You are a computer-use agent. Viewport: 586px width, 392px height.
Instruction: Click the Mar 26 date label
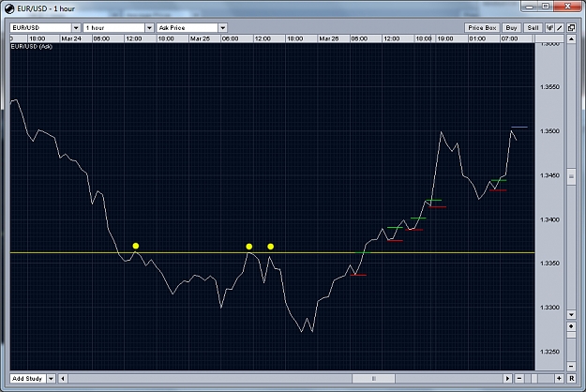click(329, 38)
